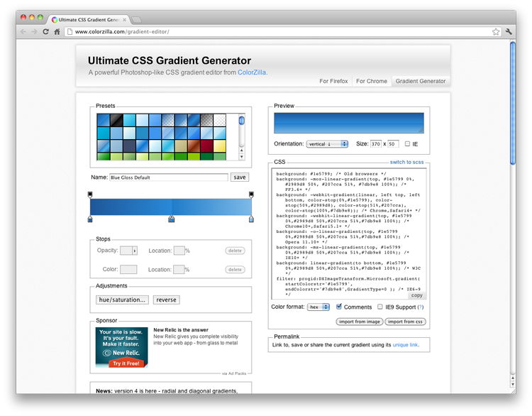
Task: Click the New Relic sponsor ad image
Action: (122, 347)
